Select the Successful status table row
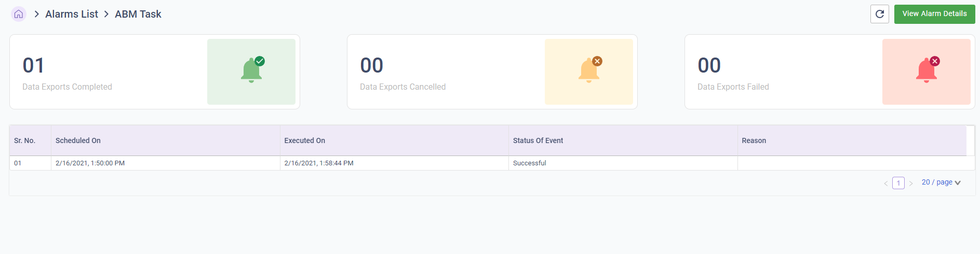980x254 pixels. click(529, 163)
